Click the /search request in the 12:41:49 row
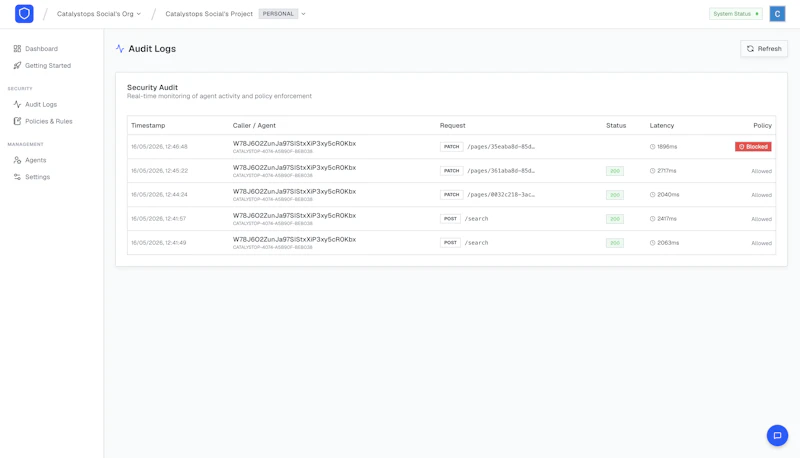800x458 pixels. tap(476, 242)
